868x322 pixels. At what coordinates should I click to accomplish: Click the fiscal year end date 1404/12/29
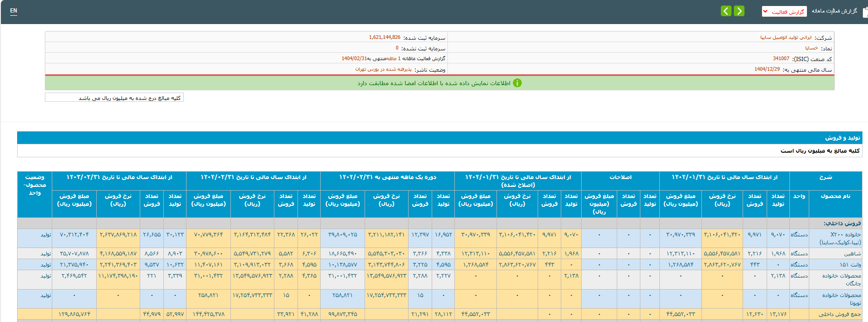(767, 69)
